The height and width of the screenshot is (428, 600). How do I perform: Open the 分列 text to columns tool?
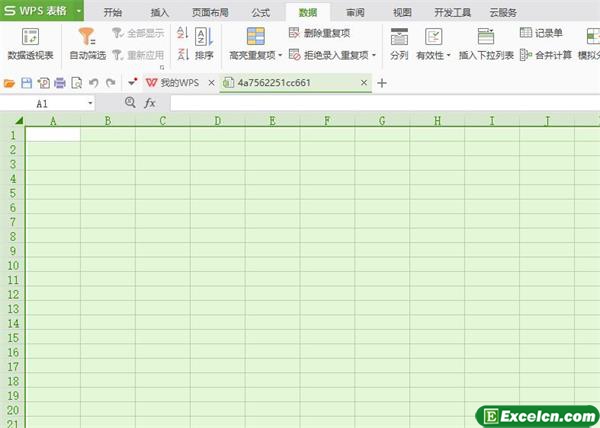pyautogui.click(x=399, y=44)
